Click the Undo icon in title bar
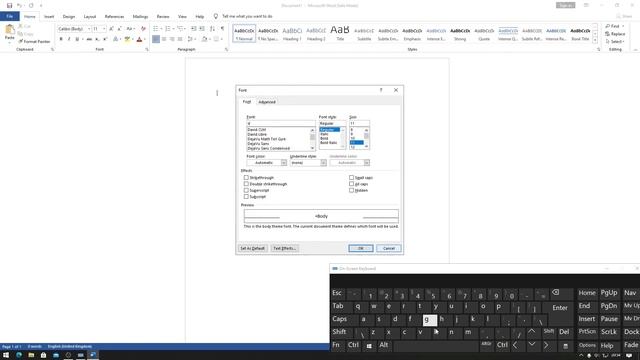This screenshot has height=360, width=640. pos(19,5)
